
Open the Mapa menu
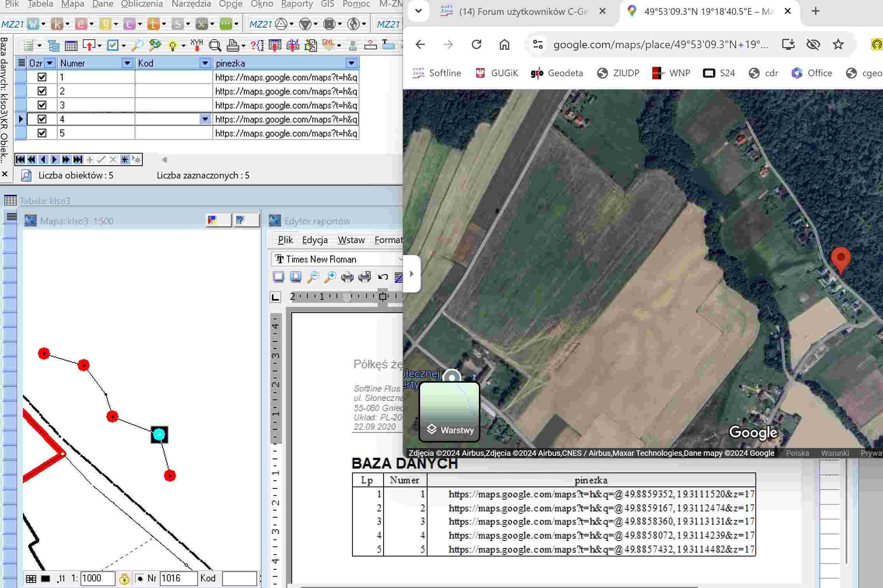[x=73, y=4]
